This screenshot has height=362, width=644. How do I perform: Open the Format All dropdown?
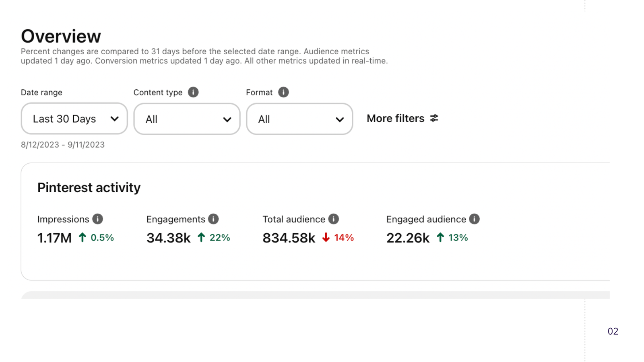click(x=299, y=119)
